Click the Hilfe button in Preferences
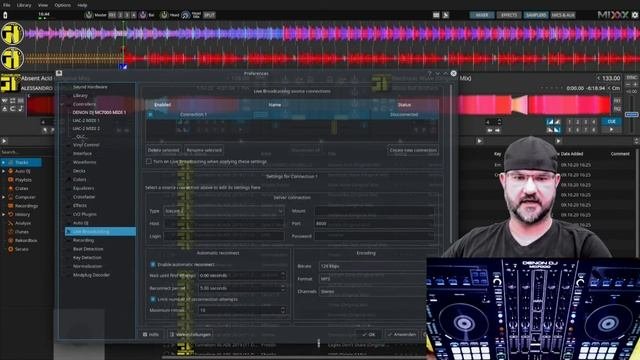Image resolution: width=640 pixels, height=360 pixels. [x=151, y=335]
